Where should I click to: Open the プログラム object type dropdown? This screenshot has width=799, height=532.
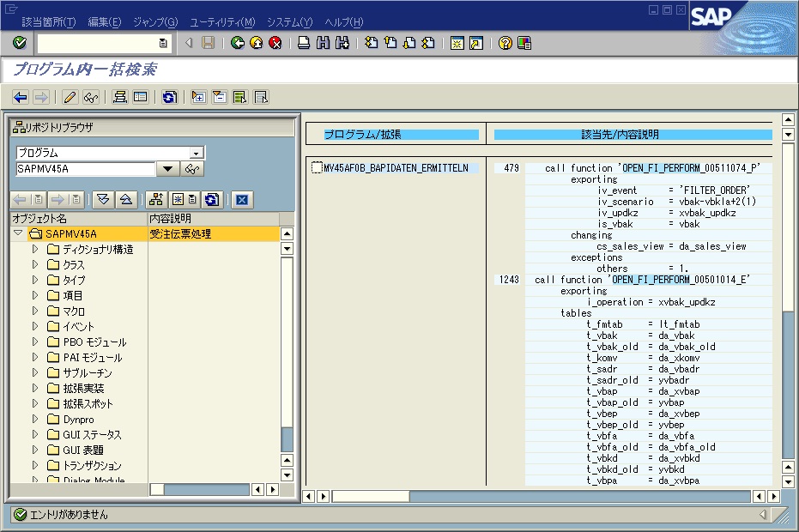click(197, 153)
